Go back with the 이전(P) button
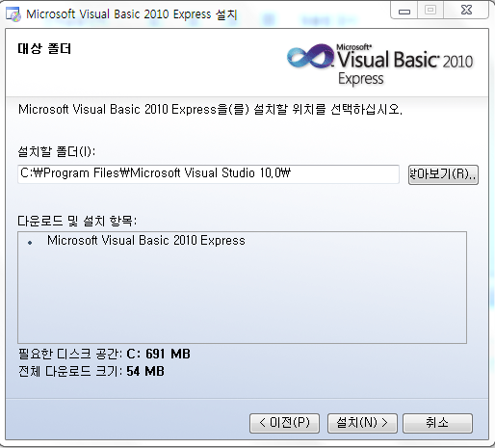The height and width of the screenshot is (448, 495). tap(284, 423)
